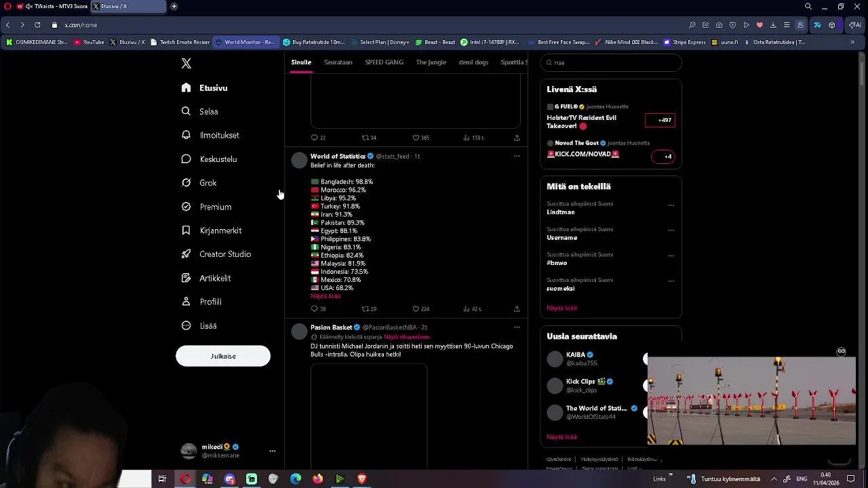Click the heart icon in the address bar
Image resolution: width=868 pixels, height=488 pixels.
point(759,25)
